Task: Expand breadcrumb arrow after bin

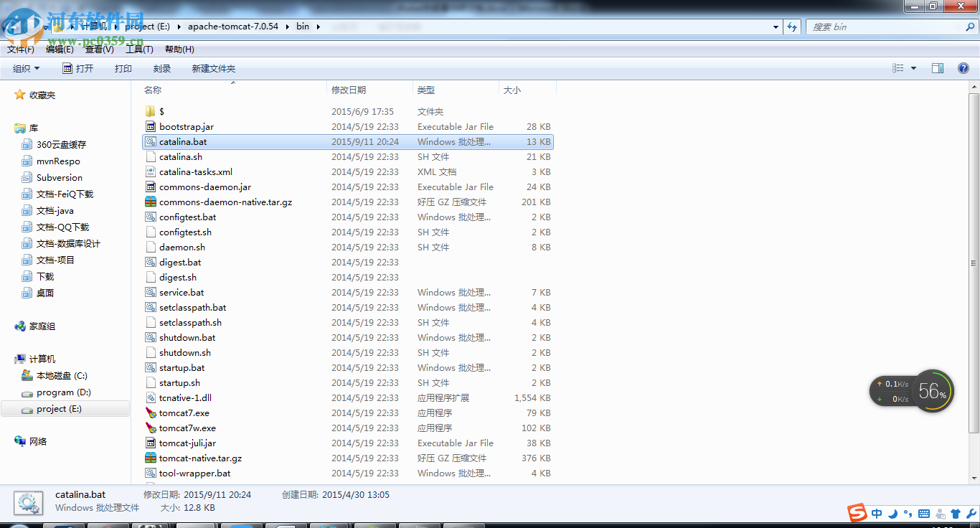Action: 318,26
